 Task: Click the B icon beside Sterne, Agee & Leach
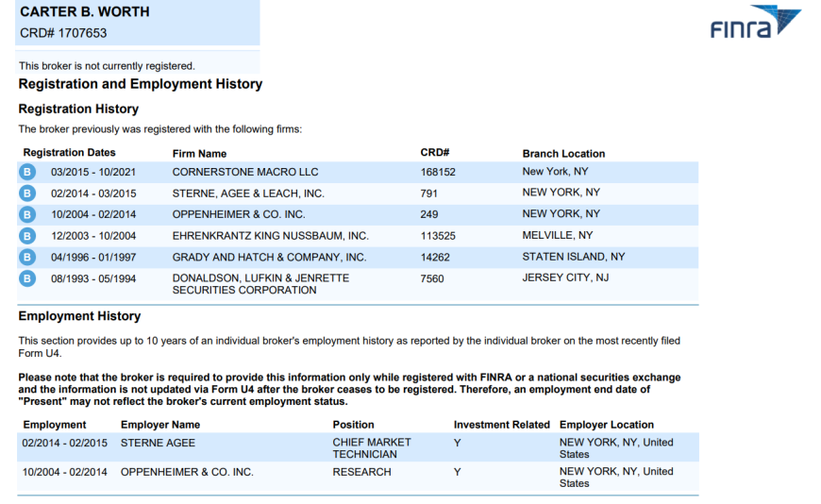(x=27, y=193)
